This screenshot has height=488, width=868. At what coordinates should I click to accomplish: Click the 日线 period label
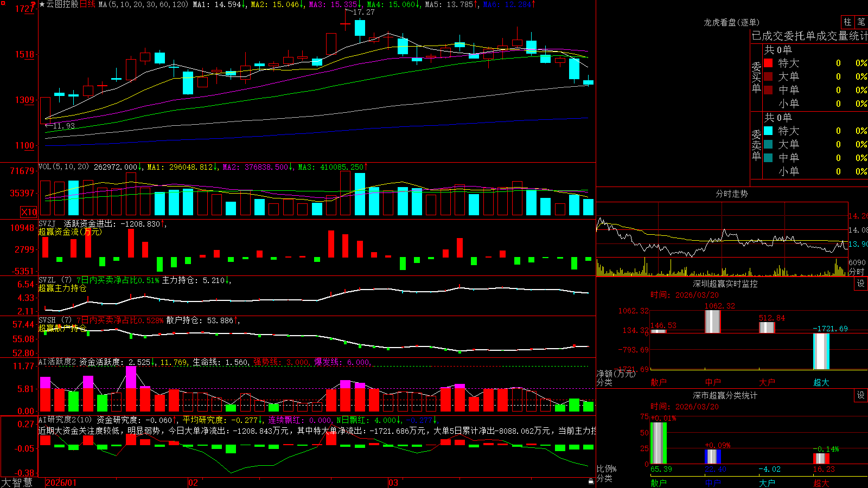tap(88, 4)
